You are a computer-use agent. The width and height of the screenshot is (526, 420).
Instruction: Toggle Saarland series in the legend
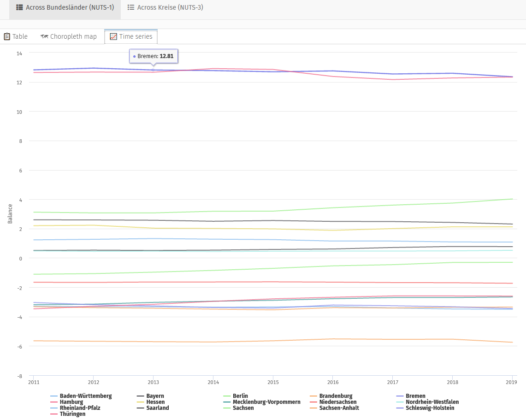point(153,408)
